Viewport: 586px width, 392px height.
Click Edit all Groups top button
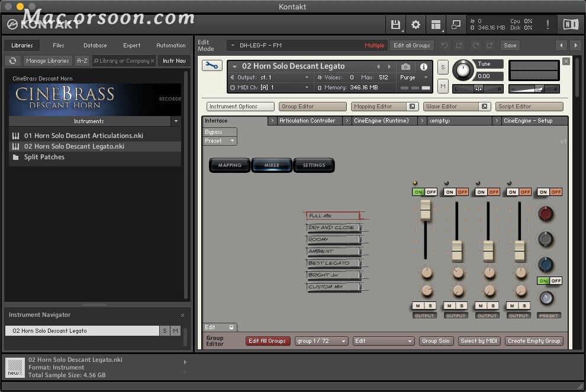pyautogui.click(x=411, y=45)
